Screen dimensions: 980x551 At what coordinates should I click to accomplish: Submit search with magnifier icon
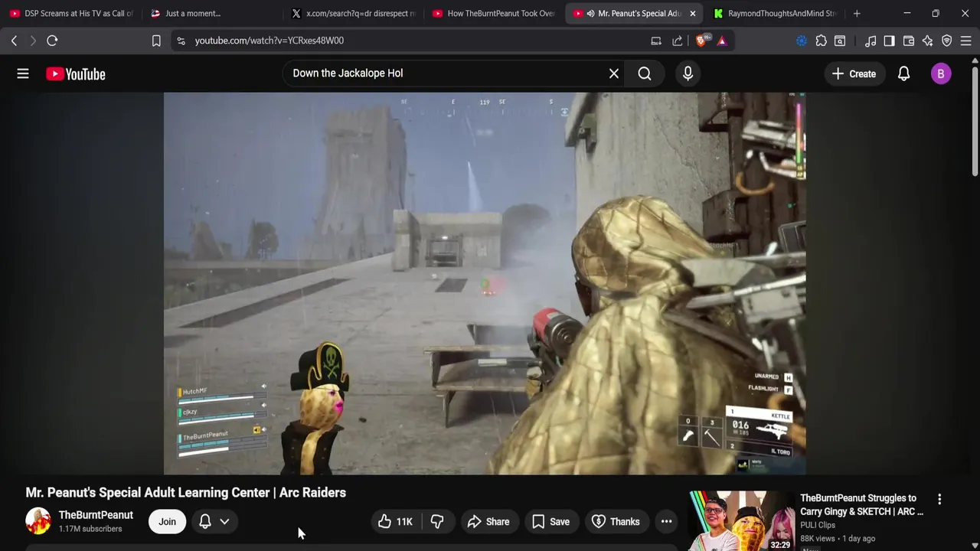pyautogui.click(x=645, y=73)
